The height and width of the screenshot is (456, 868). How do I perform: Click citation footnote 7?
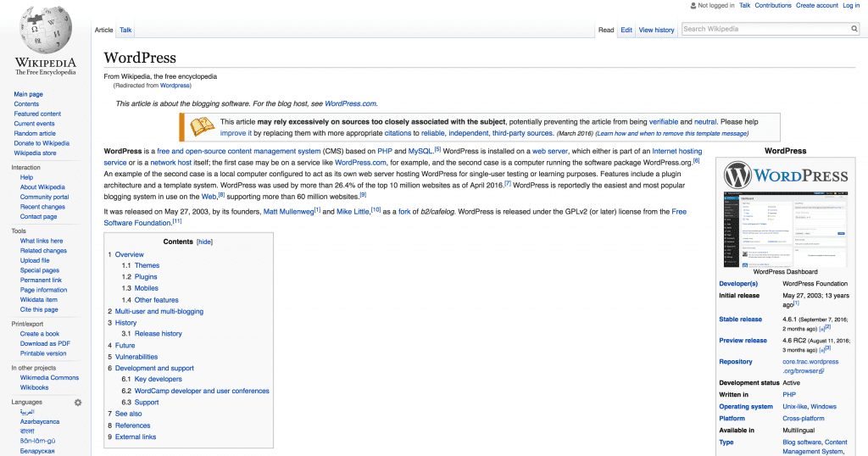pos(507,183)
